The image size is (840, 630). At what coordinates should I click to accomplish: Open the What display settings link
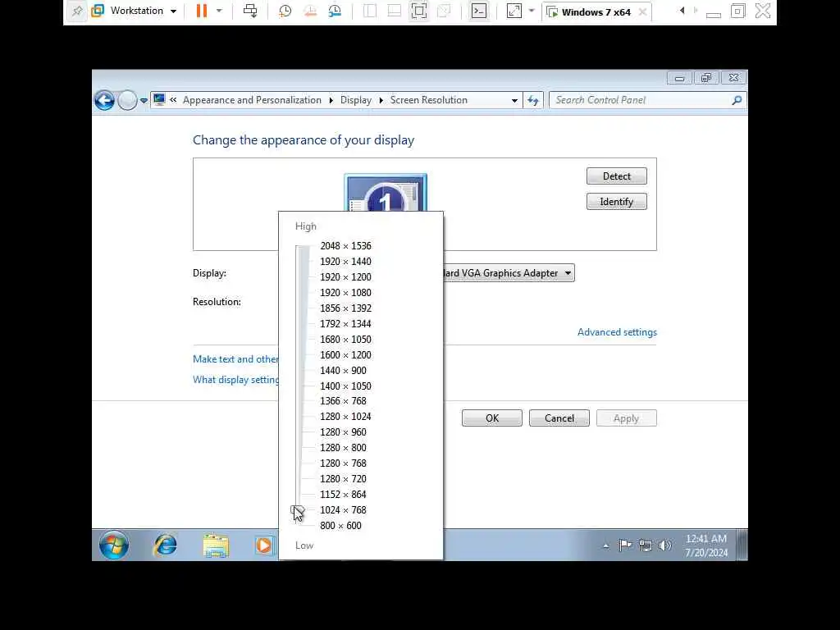[x=235, y=380]
